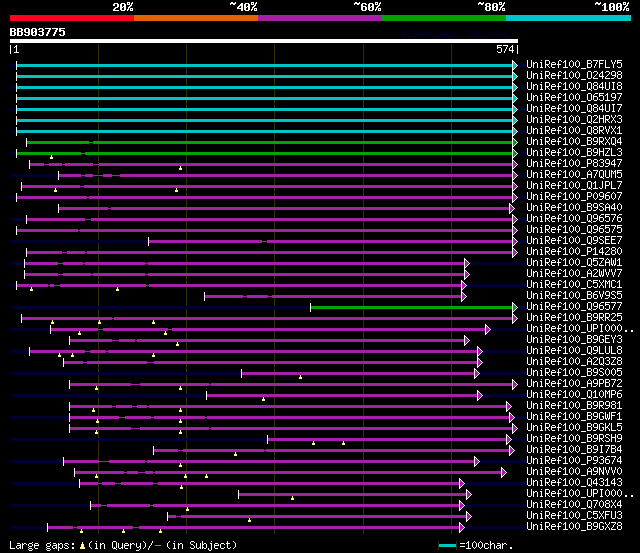Select the UniRef100_A2Q3Z8 label

tap(574, 362)
